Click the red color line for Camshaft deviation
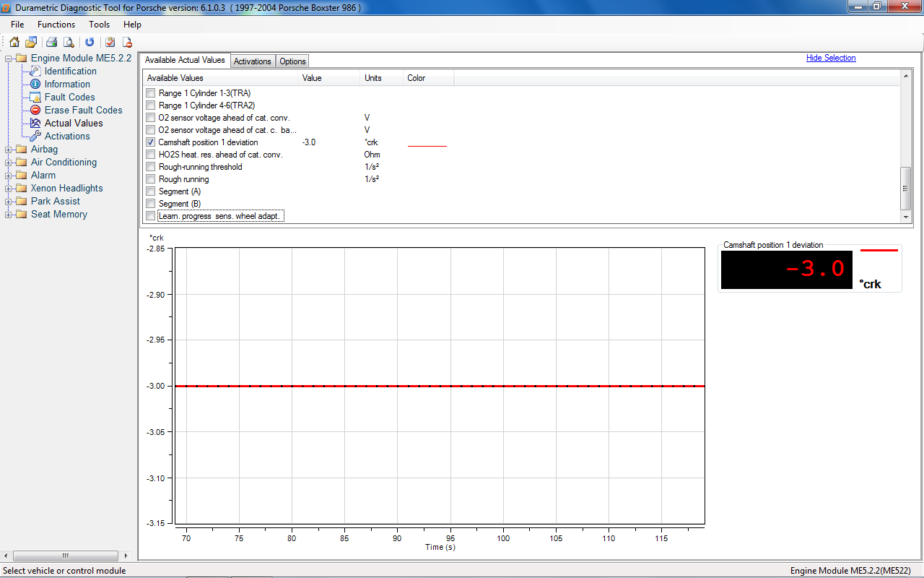 point(427,146)
